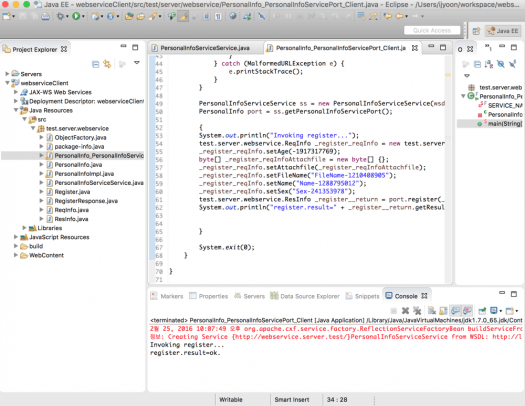525x406 pixels.
Task: Select Register.java in the tree
Action: coord(72,192)
